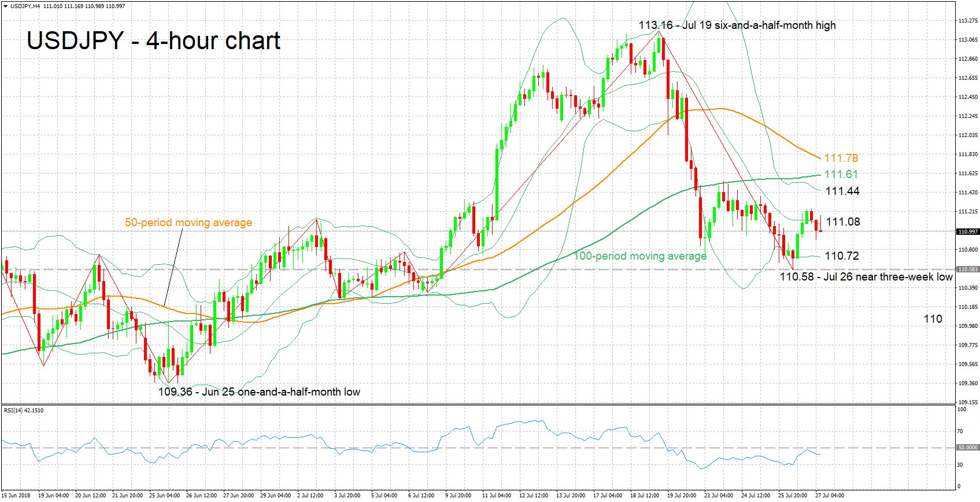Click the arrow beside USDJPY,H4 header

pyautogui.click(x=5, y=6)
